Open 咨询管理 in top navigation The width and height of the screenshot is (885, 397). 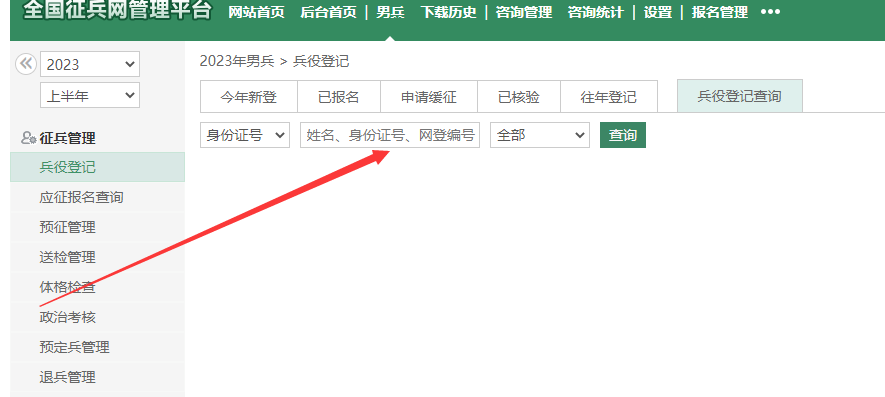click(x=524, y=12)
